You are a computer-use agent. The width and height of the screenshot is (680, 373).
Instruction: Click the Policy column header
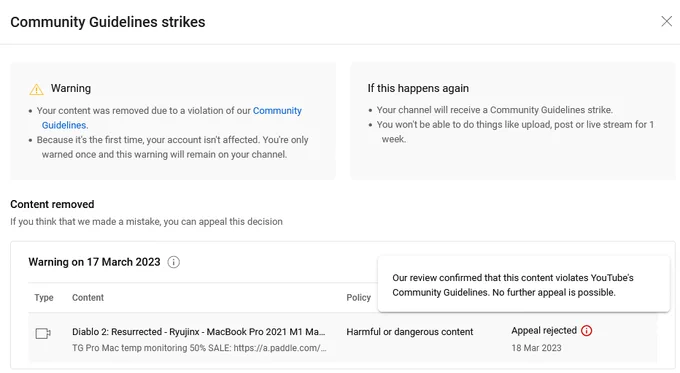[358, 298]
